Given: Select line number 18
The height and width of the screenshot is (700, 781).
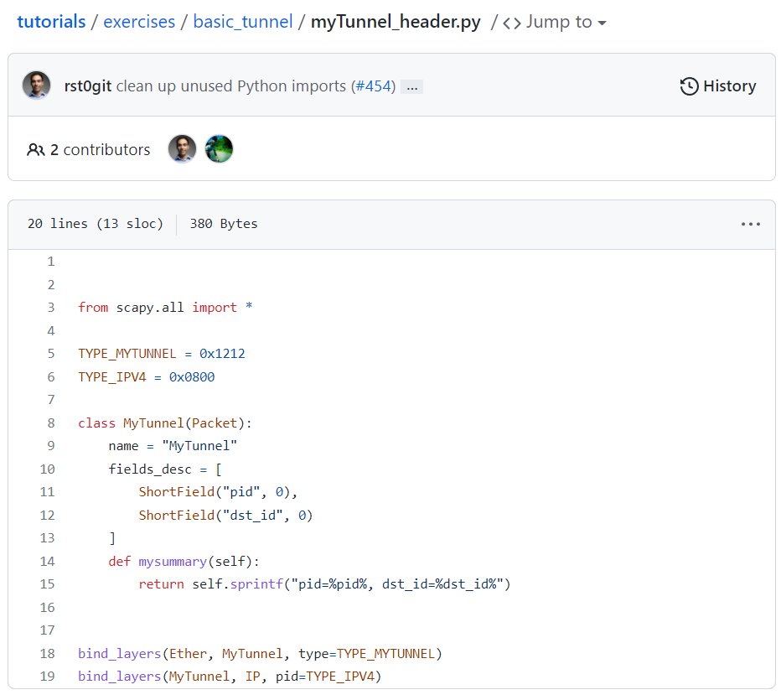Looking at the screenshot, I should click(x=47, y=654).
